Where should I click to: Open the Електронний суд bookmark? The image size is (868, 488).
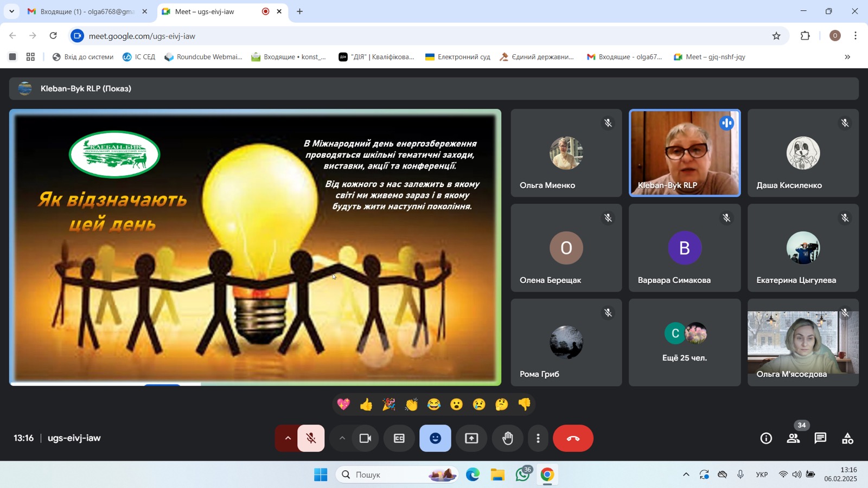tap(458, 57)
